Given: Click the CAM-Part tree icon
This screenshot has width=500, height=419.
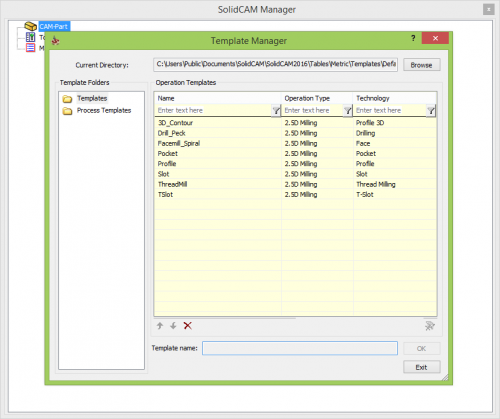Looking at the screenshot, I should pyautogui.click(x=30, y=26).
